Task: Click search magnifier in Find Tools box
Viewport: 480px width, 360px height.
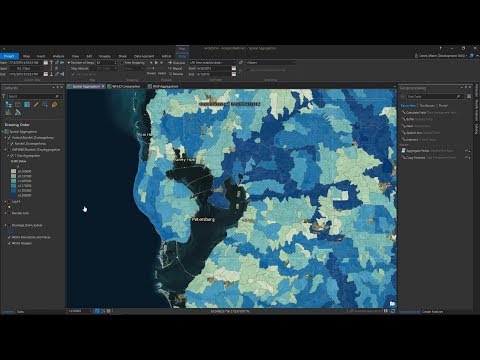Action: 459,96
